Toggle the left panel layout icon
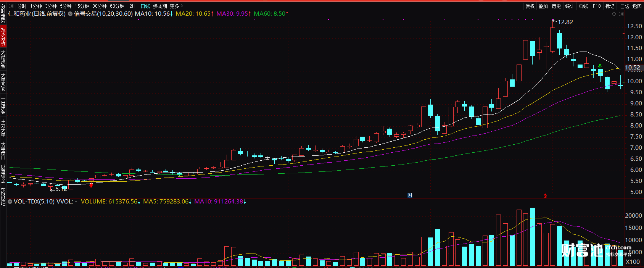The height and width of the screenshot is (268, 644). [x=11, y=6]
